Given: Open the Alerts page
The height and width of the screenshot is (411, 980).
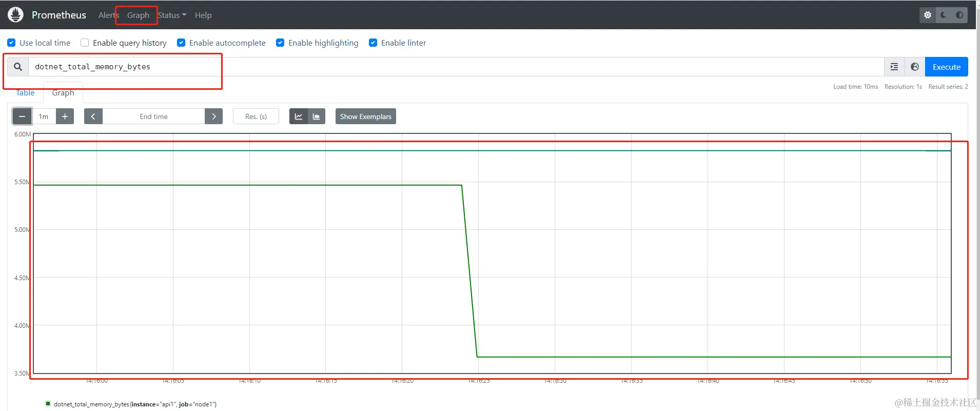Looking at the screenshot, I should (108, 15).
